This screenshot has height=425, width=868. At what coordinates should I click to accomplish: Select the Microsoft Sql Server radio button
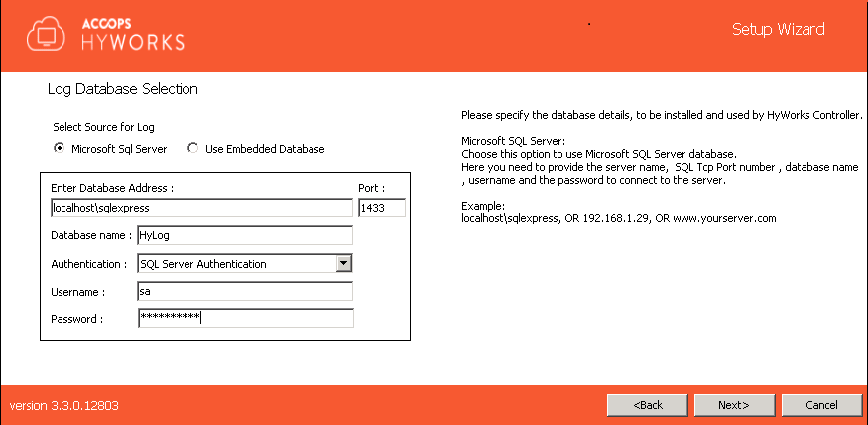59,149
